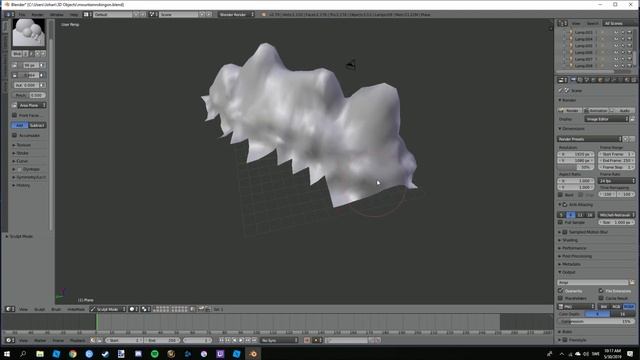Toggle the Accumulate checkbox
Screen dimensions: 640x360
[15, 135]
